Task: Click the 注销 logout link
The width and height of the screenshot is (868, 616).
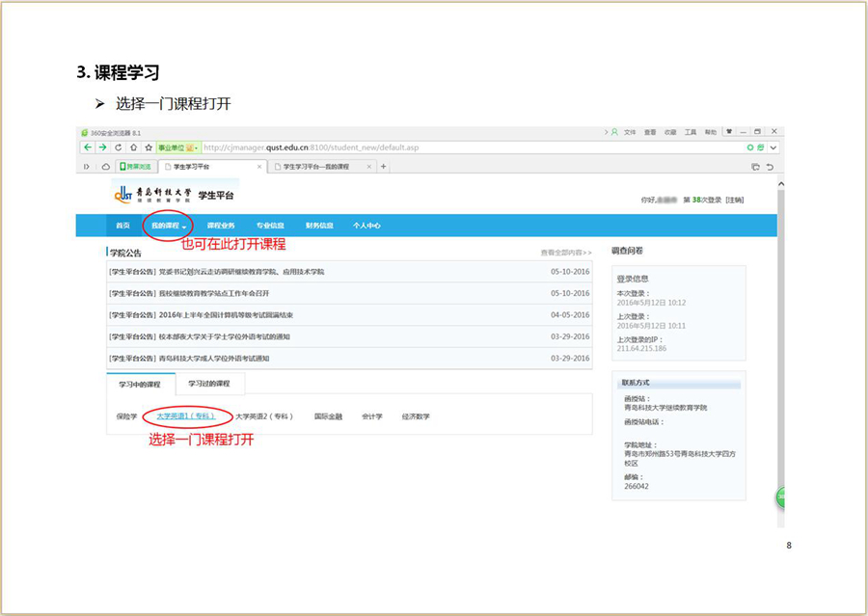Action: click(x=735, y=200)
